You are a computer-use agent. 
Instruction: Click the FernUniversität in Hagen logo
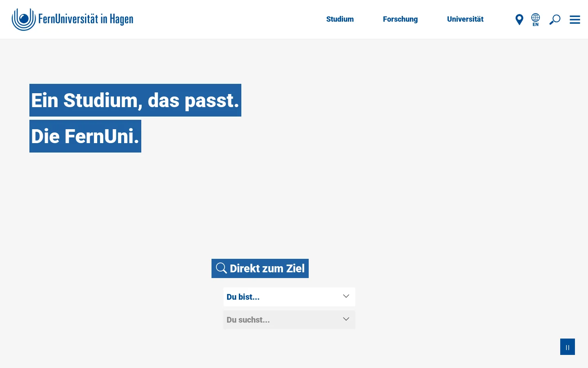tap(72, 19)
